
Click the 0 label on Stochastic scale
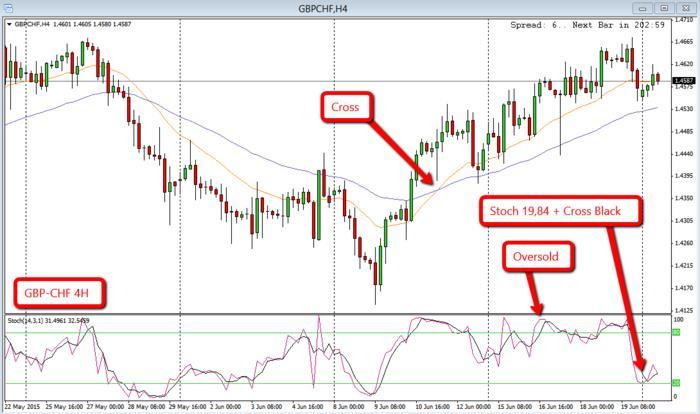(x=675, y=396)
